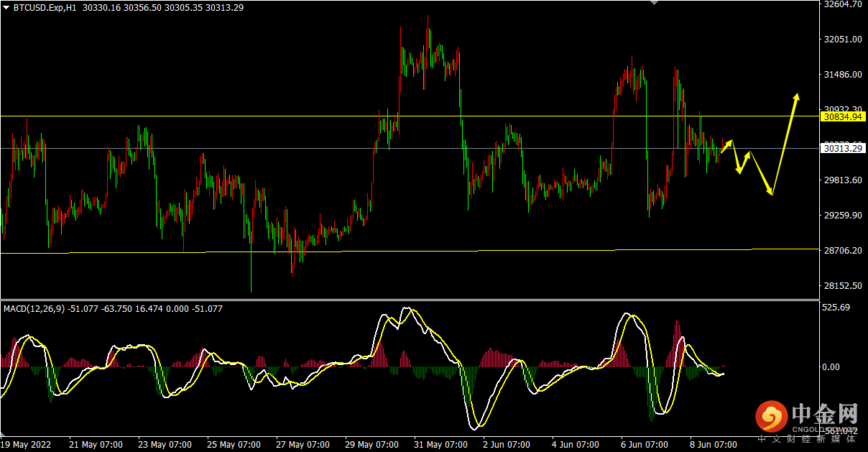868x452 pixels.
Task: Click the current price label 30313.29 on axis
Action: tap(844, 149)
